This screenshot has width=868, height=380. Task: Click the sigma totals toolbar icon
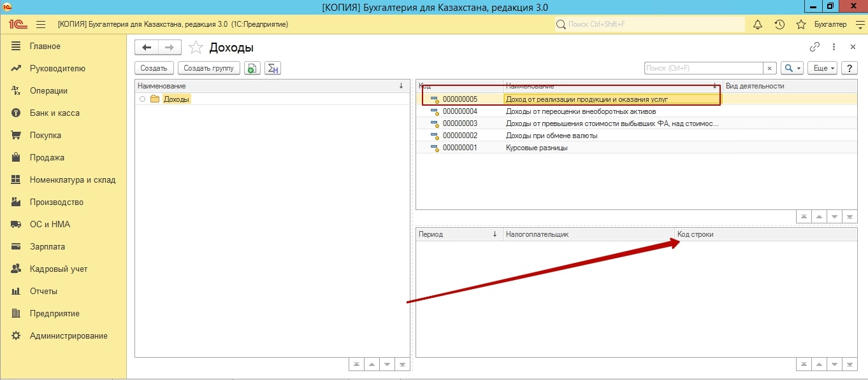[273, 68]
